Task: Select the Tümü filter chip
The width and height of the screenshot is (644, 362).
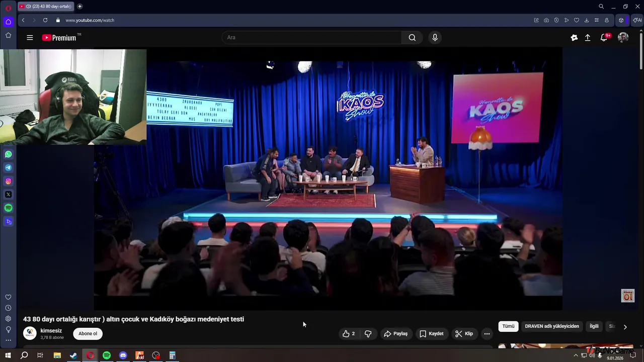Action: 508,326
